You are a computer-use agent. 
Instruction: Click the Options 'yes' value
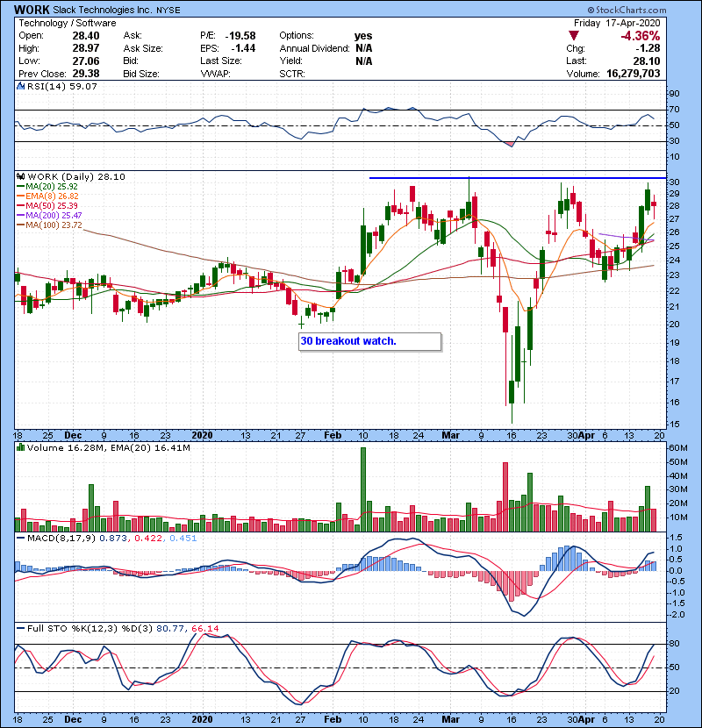point(363,36)
